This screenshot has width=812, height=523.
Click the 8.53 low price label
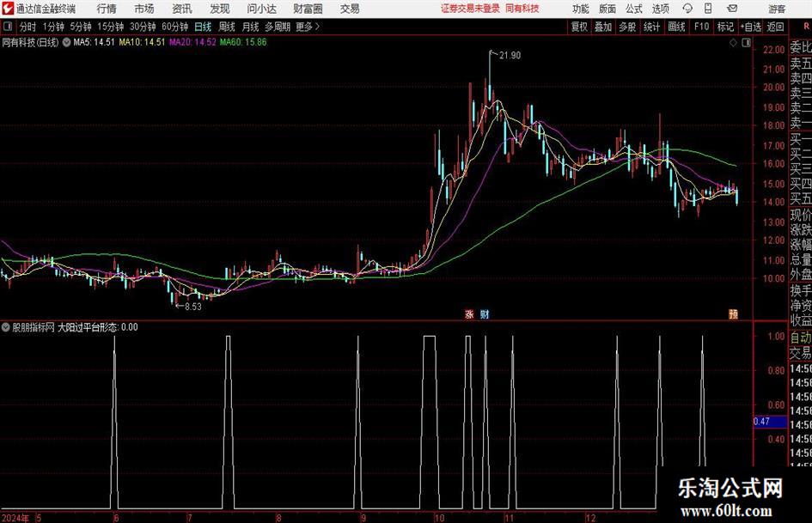coord(193,307)
